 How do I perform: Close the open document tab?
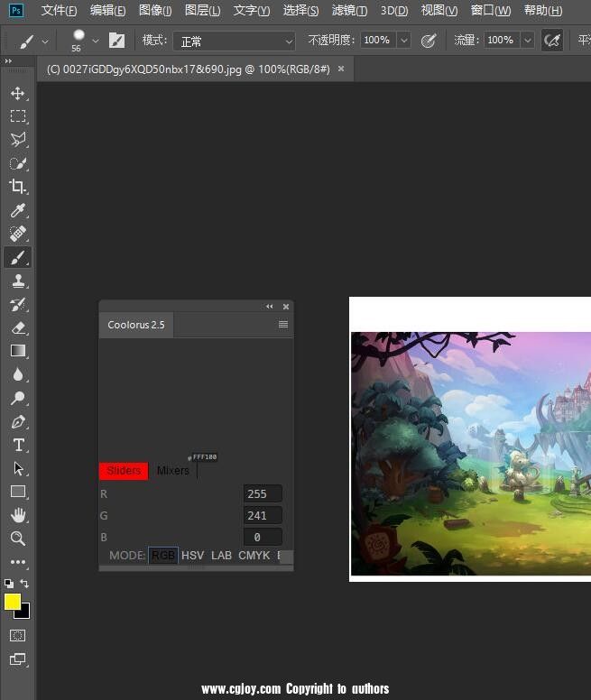pyautogui.click(x=341, y=69)
